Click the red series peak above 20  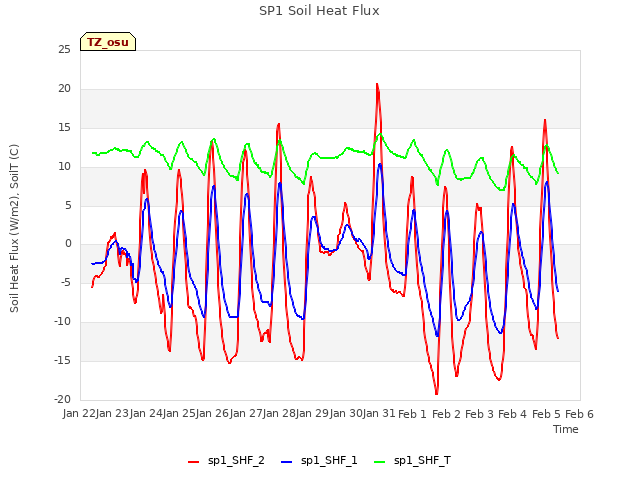click(x=377, y=84)
